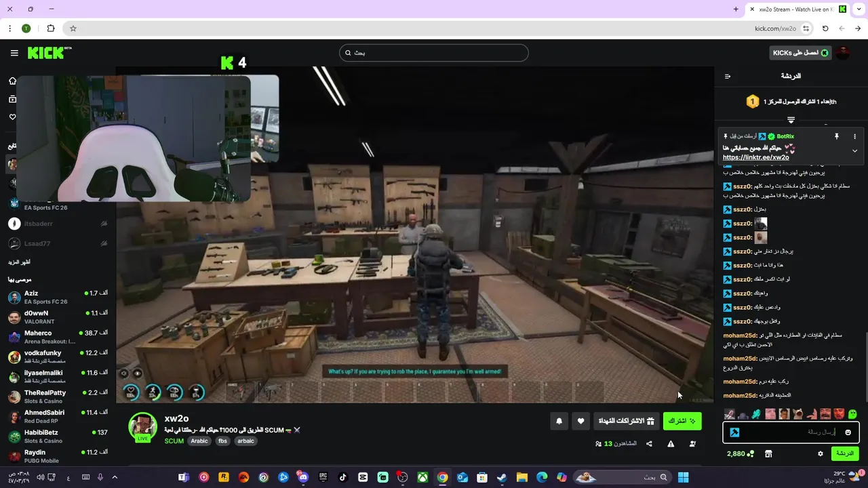Open the pinned message three-dot menu
This screenshot has width=868, height=488.
[854, 136]
